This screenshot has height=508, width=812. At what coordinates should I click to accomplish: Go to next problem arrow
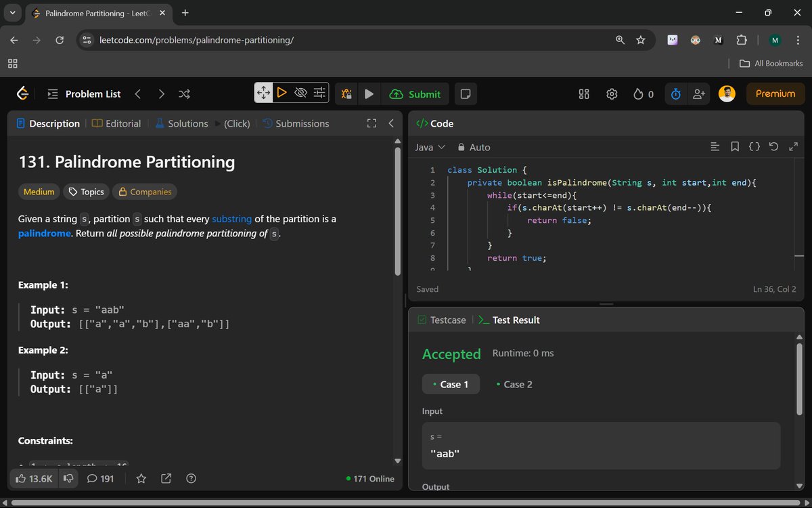(161, 94)
